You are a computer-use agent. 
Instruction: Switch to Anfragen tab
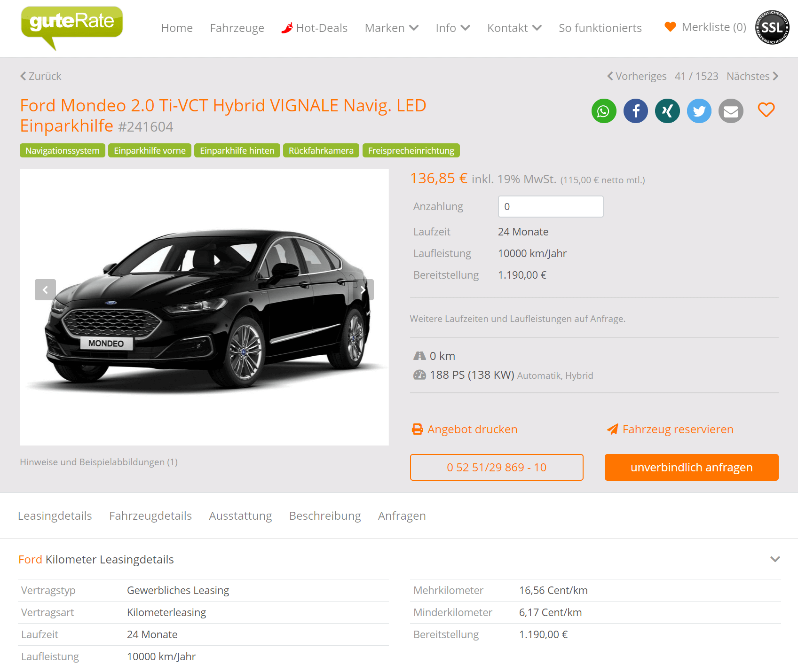coord(402,516)
